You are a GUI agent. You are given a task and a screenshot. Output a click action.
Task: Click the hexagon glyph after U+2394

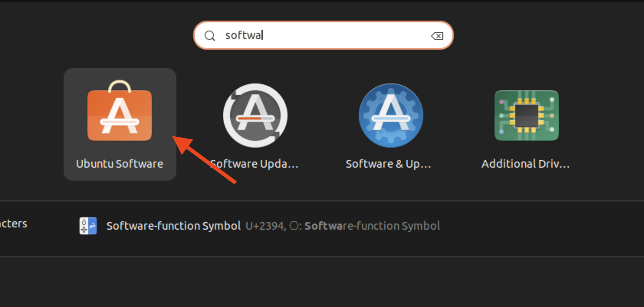point(294,226)
